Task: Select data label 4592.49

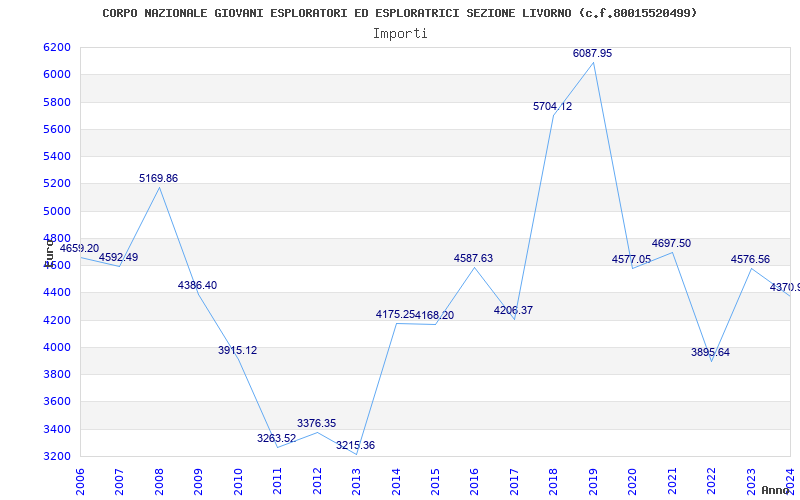Action: coord(118,257)
